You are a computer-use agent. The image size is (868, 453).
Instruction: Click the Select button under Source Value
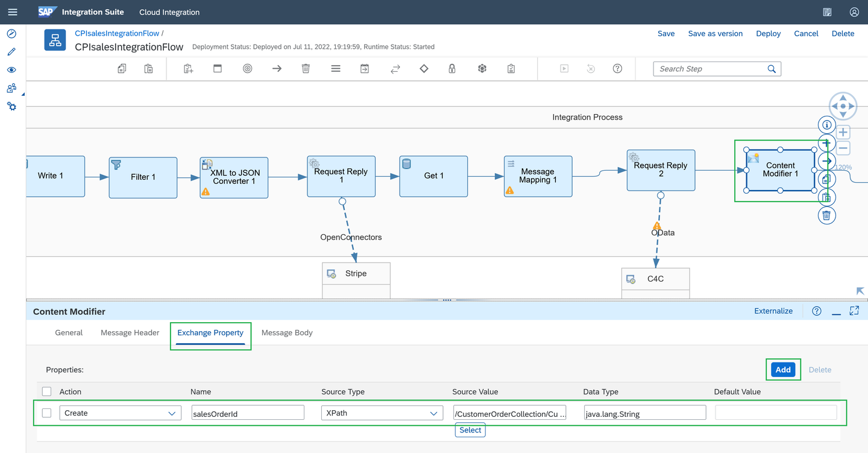(x=470, y=430)
